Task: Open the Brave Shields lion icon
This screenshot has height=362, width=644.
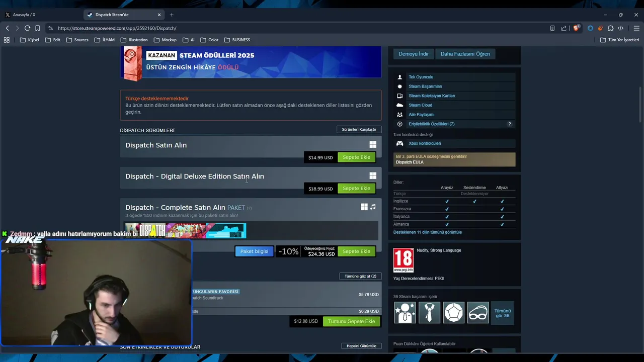Action: point(577,28)
